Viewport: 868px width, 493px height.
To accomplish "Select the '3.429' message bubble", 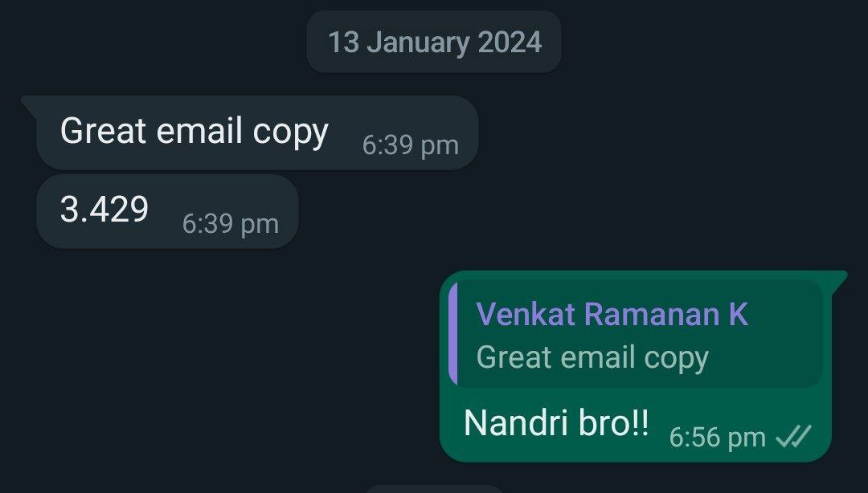I will pos(167,211).
